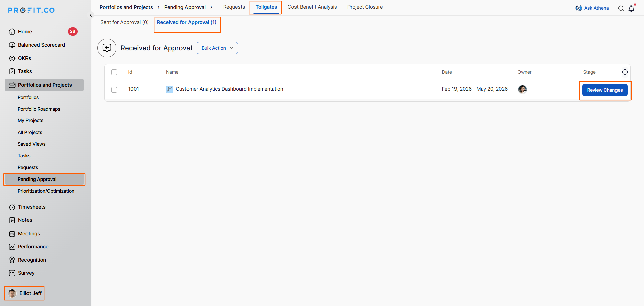Click the owner avatar for project 1001
644x306 pixels.
tap(522, 89)
